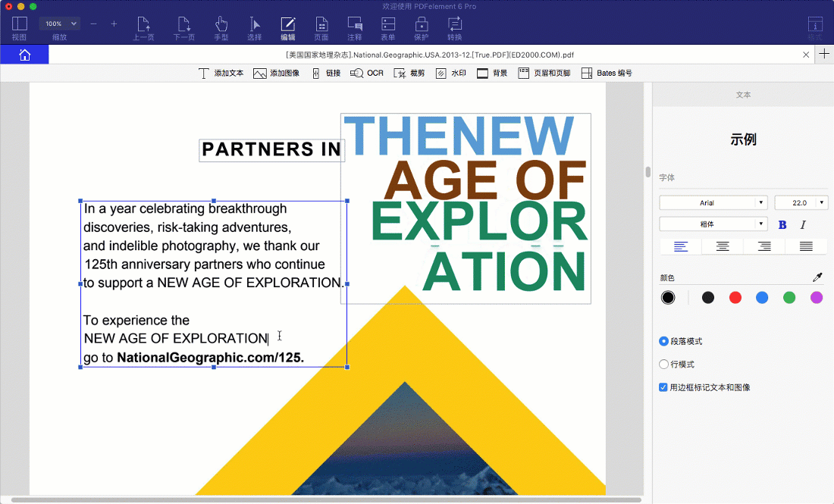Go to next page with 下一页
834x504 pixels.
(184, 28)
